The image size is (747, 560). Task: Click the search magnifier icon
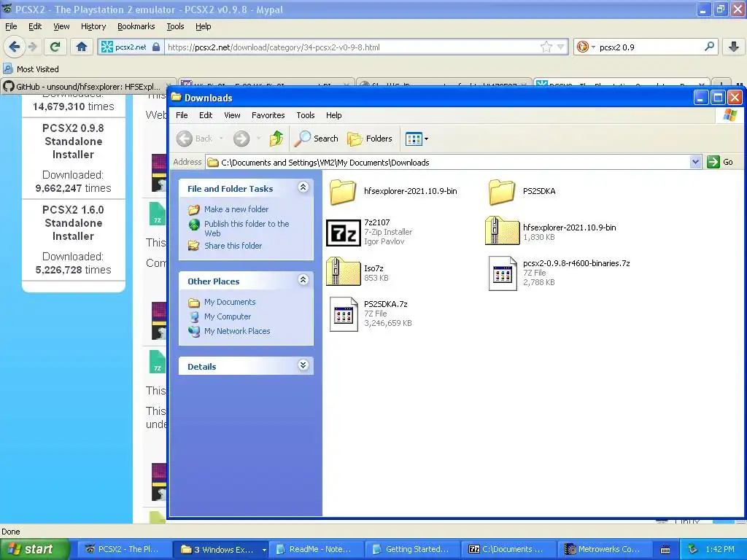709,47
